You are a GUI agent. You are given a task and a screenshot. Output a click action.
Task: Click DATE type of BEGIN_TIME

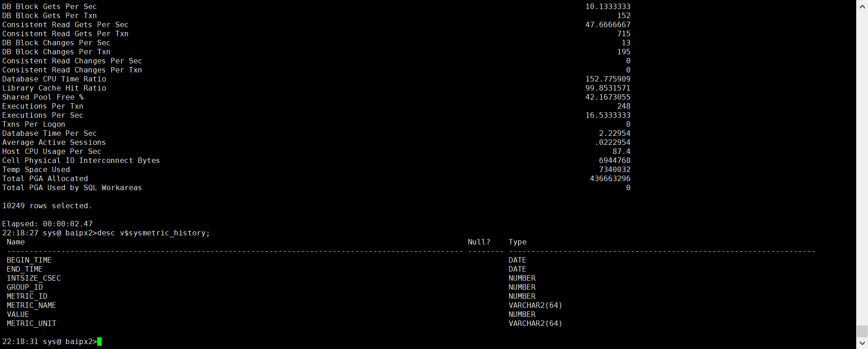(x=518, y=260)
